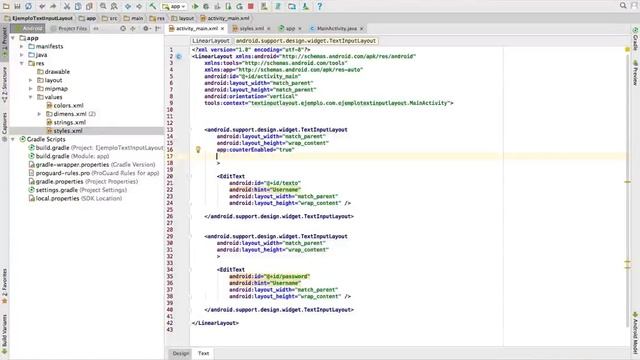Click the Copy toolbar icon
This screenshot has height=360, width=640.
click(x=78, y=6)
